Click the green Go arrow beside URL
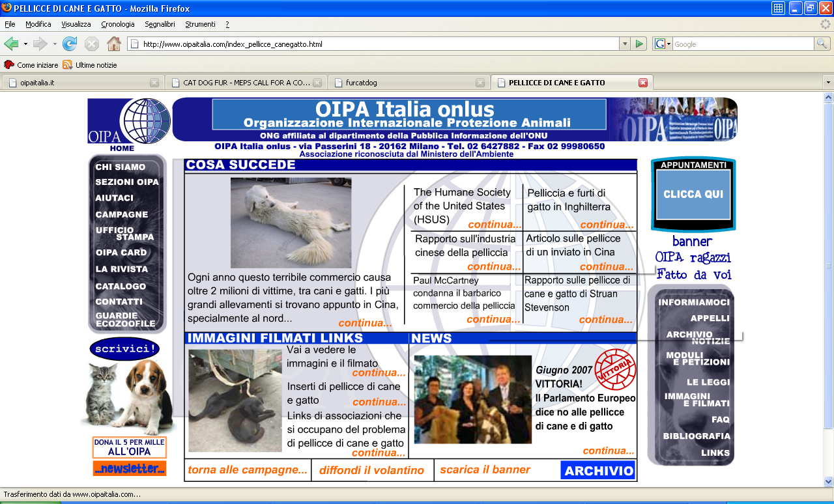 pyautogui.click(x=639, y=44)
